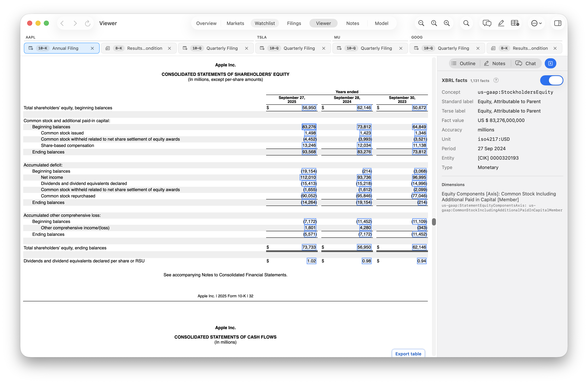Switch to the Markets tab
Viewport: 588px width, 384px height.
235,23
